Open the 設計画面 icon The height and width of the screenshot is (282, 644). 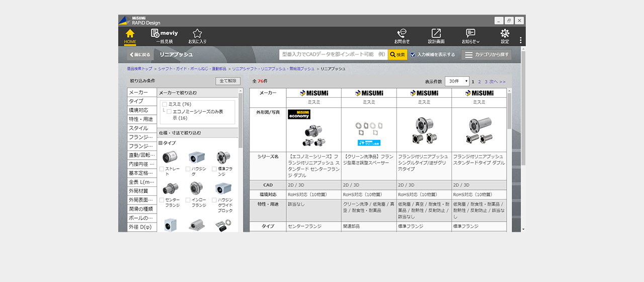[x=436, y=36]
